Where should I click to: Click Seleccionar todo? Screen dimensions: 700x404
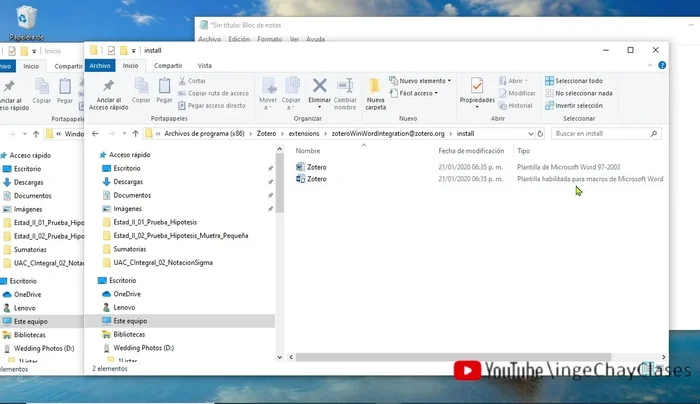574,81
